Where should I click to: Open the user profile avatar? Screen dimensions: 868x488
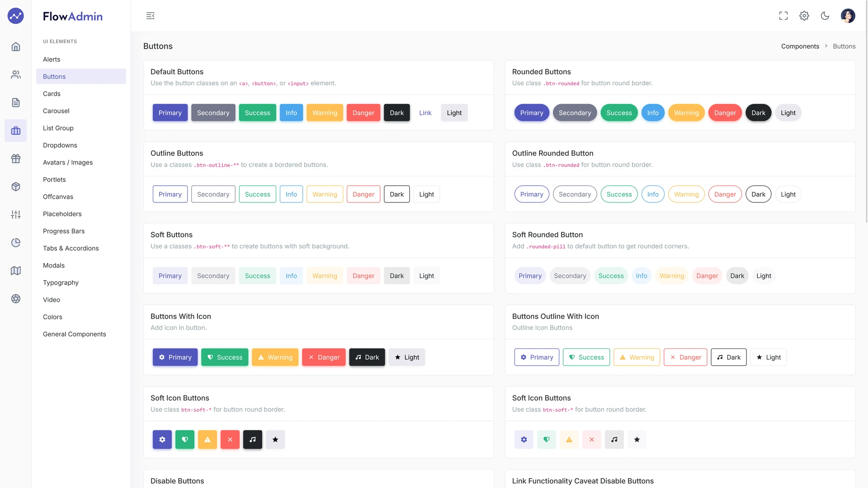click(848, 16)
